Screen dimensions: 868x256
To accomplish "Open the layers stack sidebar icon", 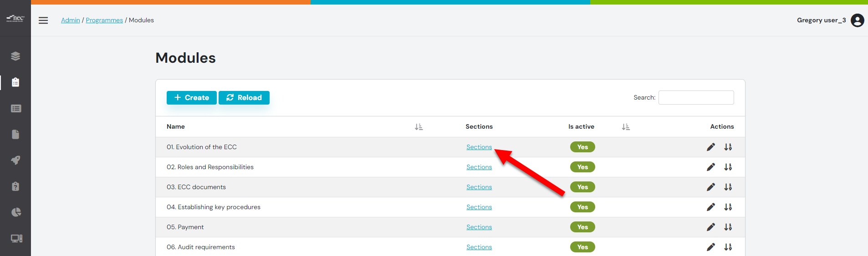I will (x=15, y=56).
